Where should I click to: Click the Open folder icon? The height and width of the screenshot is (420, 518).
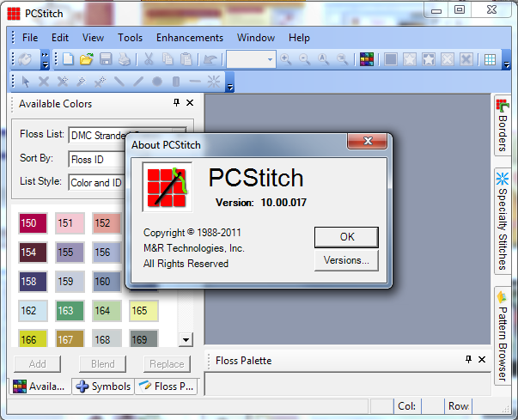(87, 59)
